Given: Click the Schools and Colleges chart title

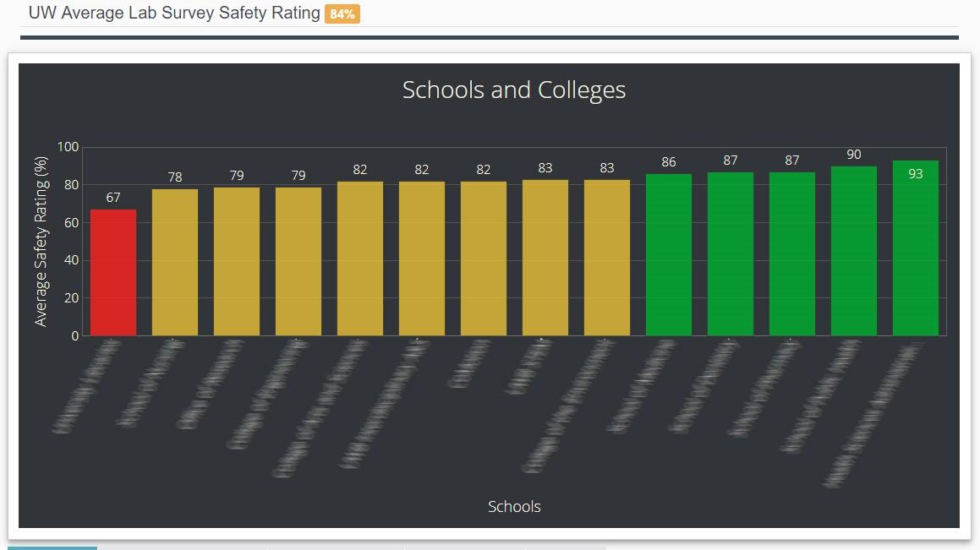Looking at the screenshot, I should point(514,90).
